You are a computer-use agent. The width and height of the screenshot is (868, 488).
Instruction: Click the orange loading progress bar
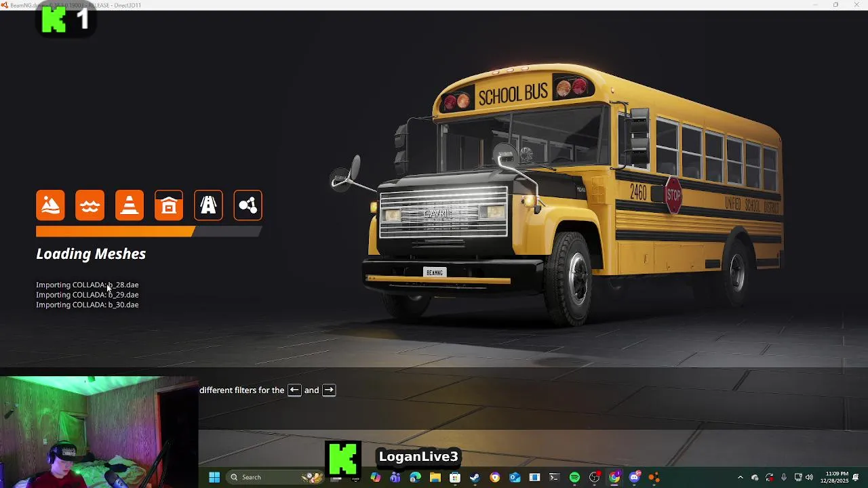[149, 232]
